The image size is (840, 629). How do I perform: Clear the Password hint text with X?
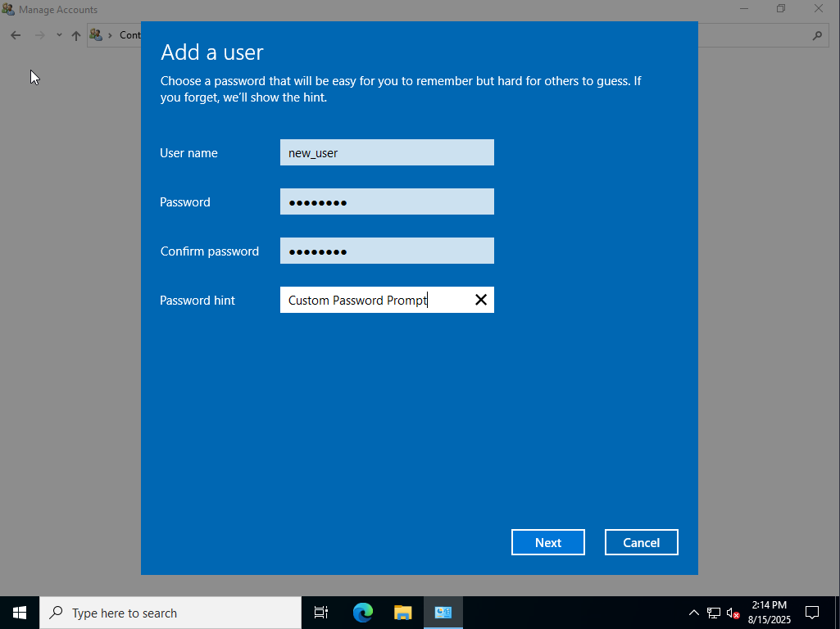coord(481,300)
